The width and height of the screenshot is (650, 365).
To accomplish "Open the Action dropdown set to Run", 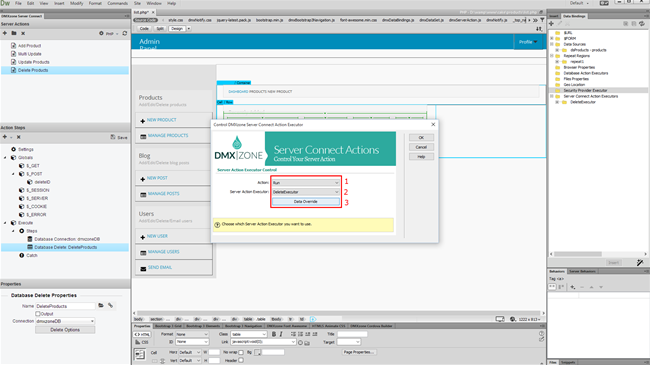I will (306, 182).
